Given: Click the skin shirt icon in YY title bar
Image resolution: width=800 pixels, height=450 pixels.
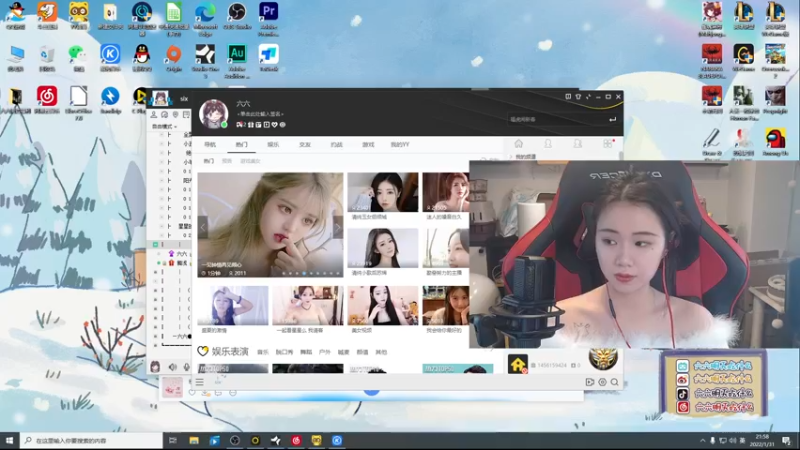Looking at the screenshot, I should click(578, 96).
